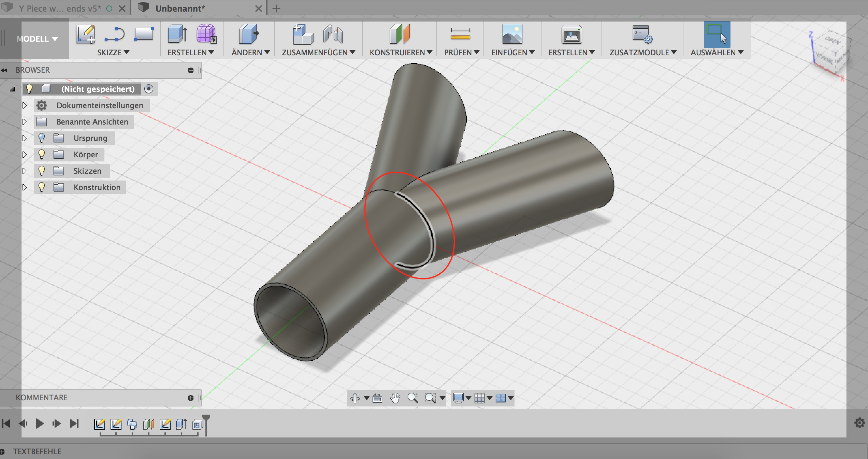The height and width of the screenshot is (459, 868).
Task: Collapse the BROWSER panel with the double arrows
Action: (5, 70)
